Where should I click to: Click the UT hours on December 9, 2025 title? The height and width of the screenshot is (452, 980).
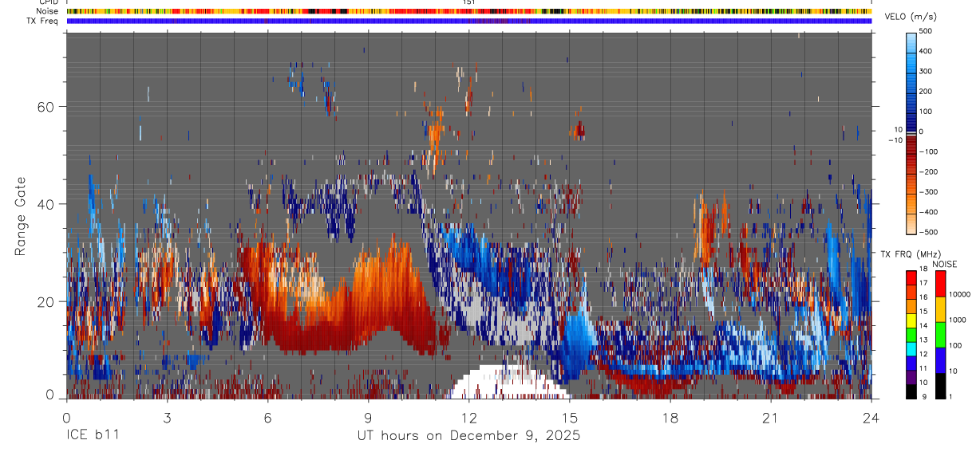pos(468,436)
